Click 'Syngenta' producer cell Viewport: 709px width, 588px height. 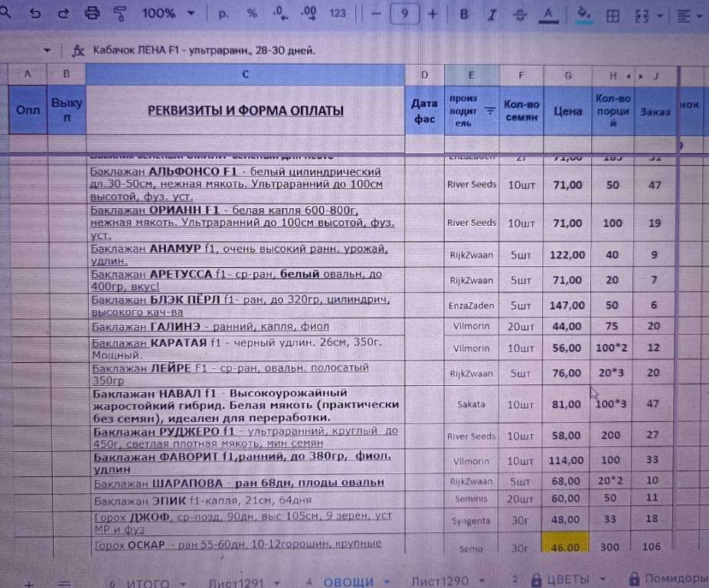coord(471,521)
